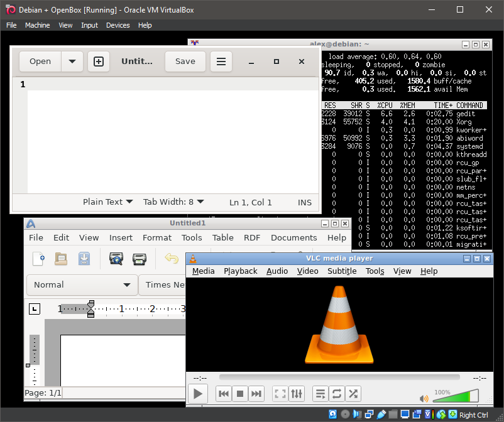
Task: Select the Open file folder icon in AbiWord
Action: click(60, 259)
